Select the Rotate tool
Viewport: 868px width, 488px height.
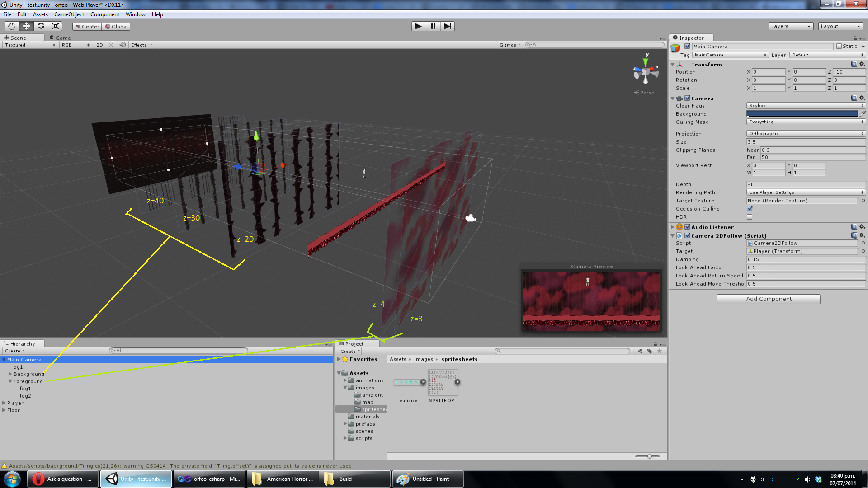coord(41,26)
